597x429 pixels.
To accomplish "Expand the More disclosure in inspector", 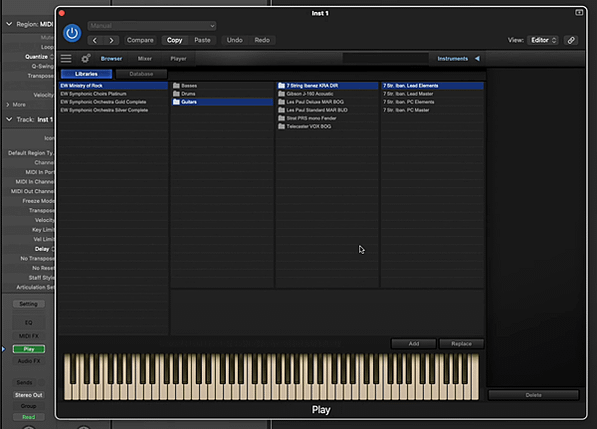I will coord(8,105).
